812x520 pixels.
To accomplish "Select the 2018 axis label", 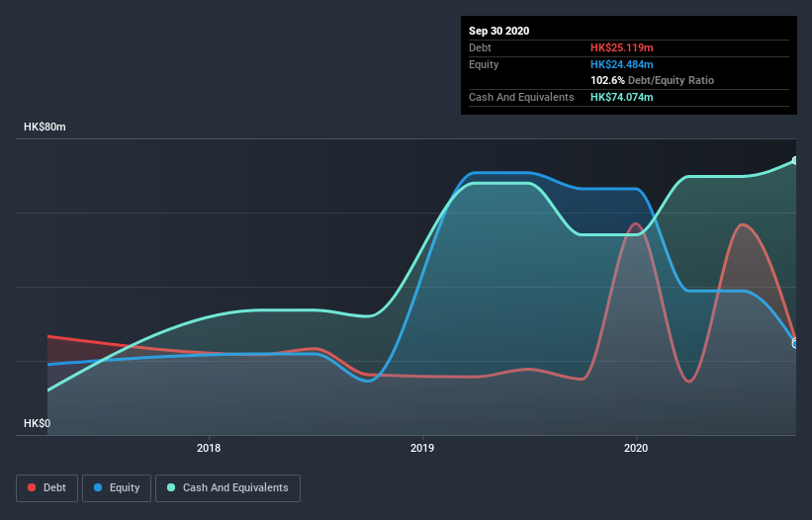I will pos(209,448).
